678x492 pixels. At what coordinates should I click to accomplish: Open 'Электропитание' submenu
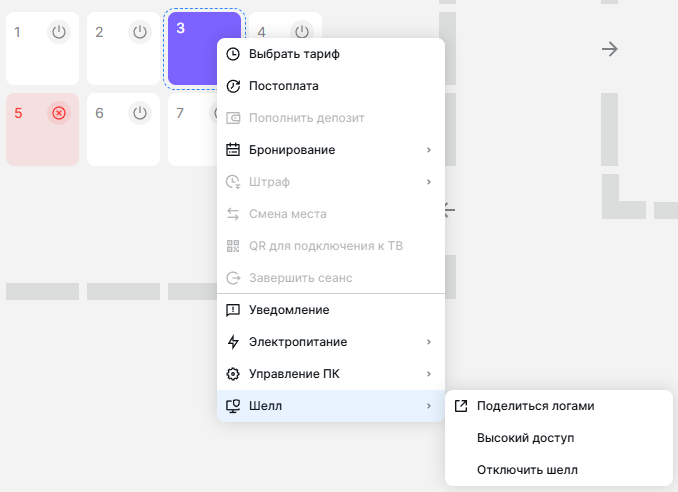(x=331, y=342)
